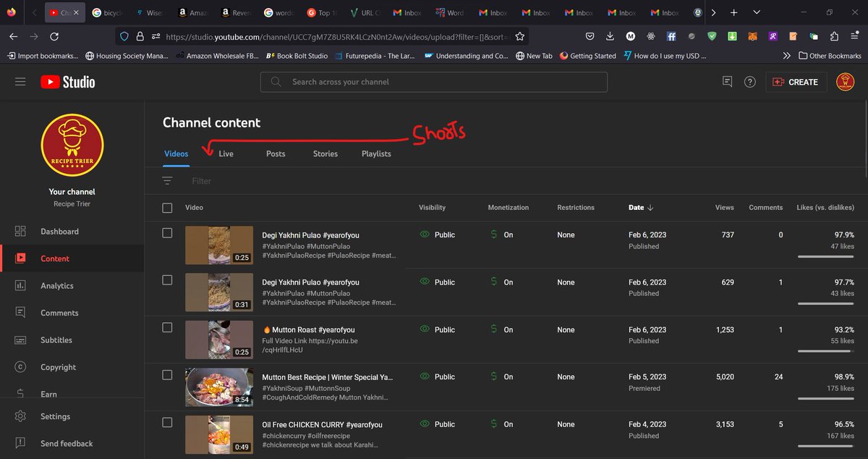Screen dimensions: 868x459
Task: Switch to the Posts tab
Action: pyautogui.click(x=276, y=153)
